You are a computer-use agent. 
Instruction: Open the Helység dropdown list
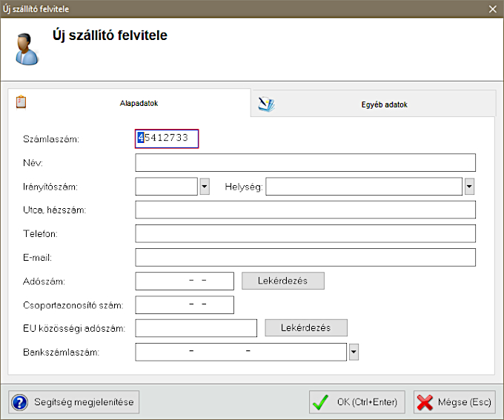tap(469, 187)
